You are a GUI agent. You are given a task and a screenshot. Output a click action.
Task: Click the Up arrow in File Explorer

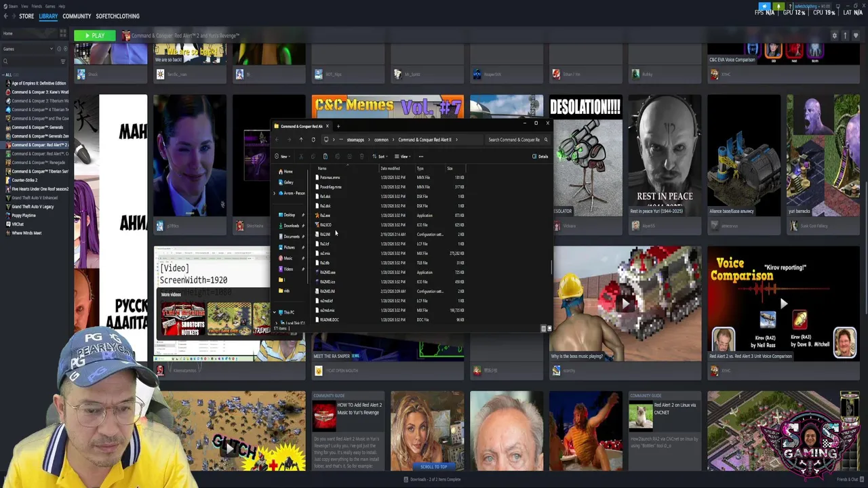coord(301,140)
